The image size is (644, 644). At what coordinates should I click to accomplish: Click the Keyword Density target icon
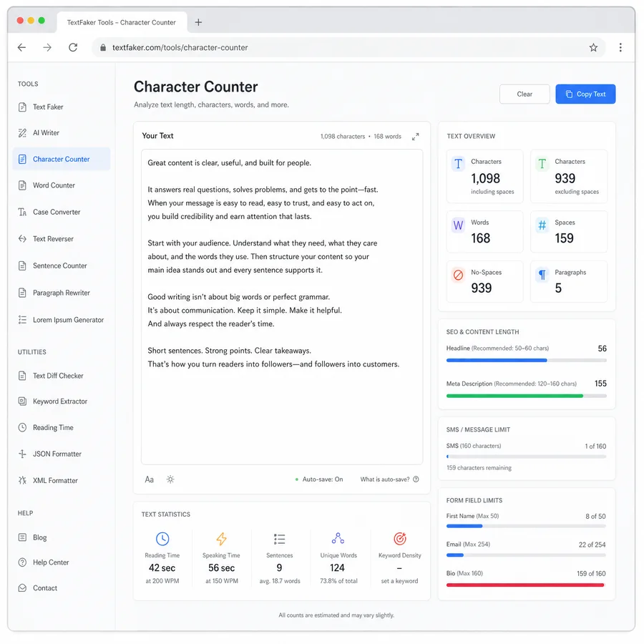[x=400, y=538]
